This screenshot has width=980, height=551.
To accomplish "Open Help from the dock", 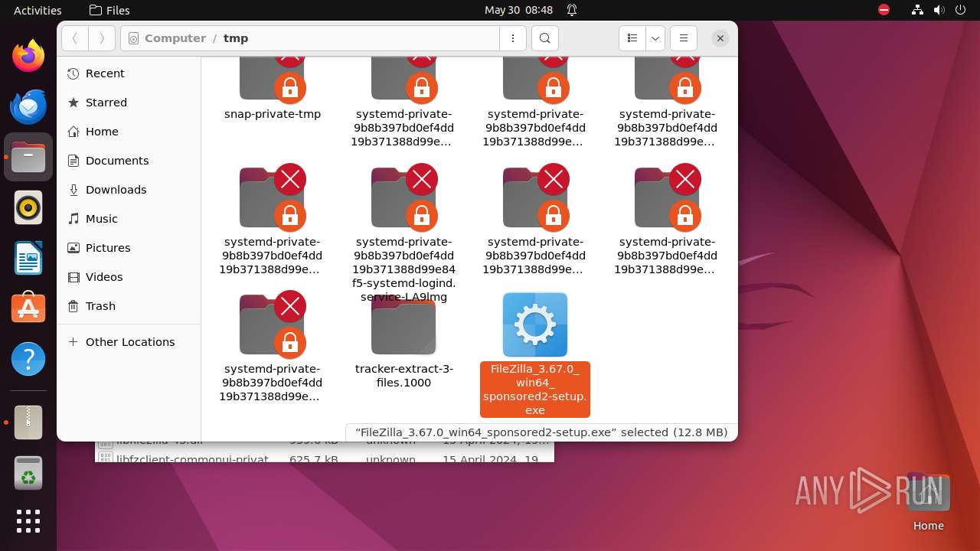I will pos(28,359).
